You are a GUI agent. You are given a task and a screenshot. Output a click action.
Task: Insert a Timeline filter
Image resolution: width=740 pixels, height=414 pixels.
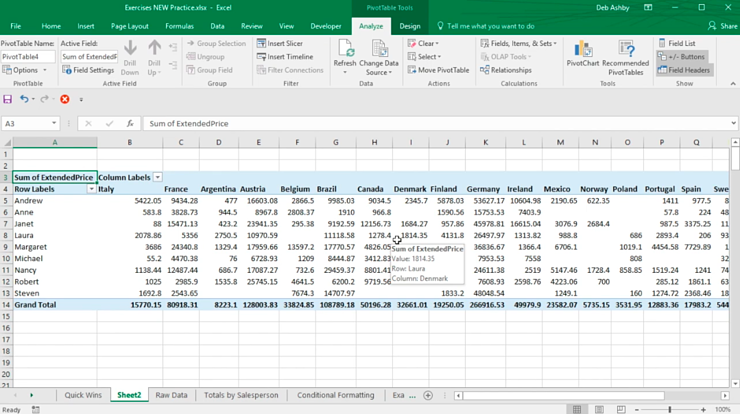pyautogui.click(x=285, y=57)
